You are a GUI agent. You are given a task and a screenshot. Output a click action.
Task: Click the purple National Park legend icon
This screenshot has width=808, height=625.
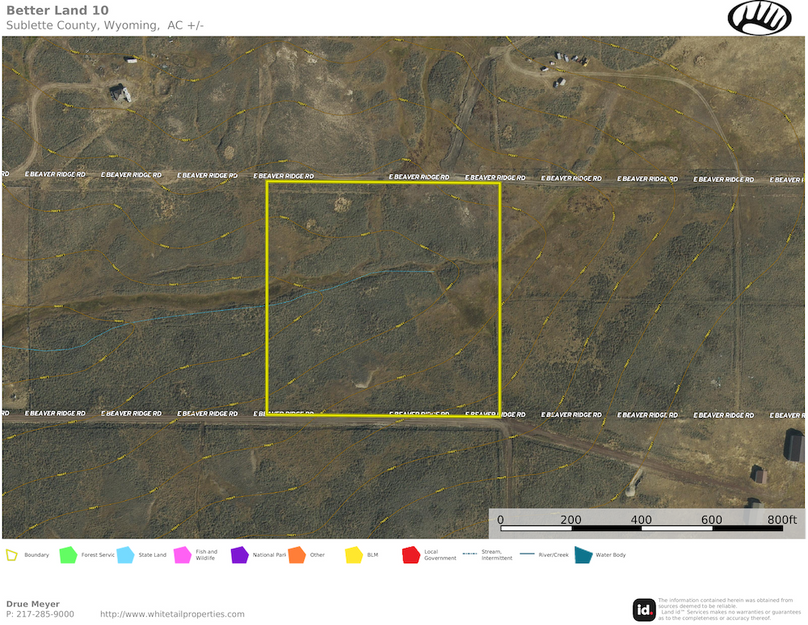point(239,554)
